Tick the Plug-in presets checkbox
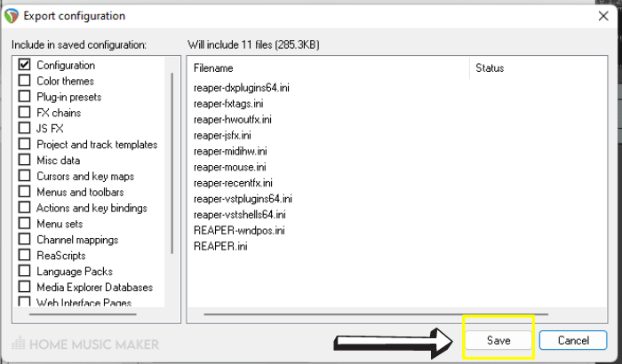 (25, 97)
